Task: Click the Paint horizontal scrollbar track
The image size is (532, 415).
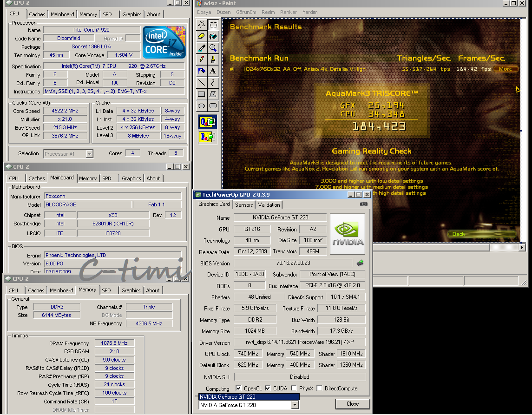Action: coord(505,248)
